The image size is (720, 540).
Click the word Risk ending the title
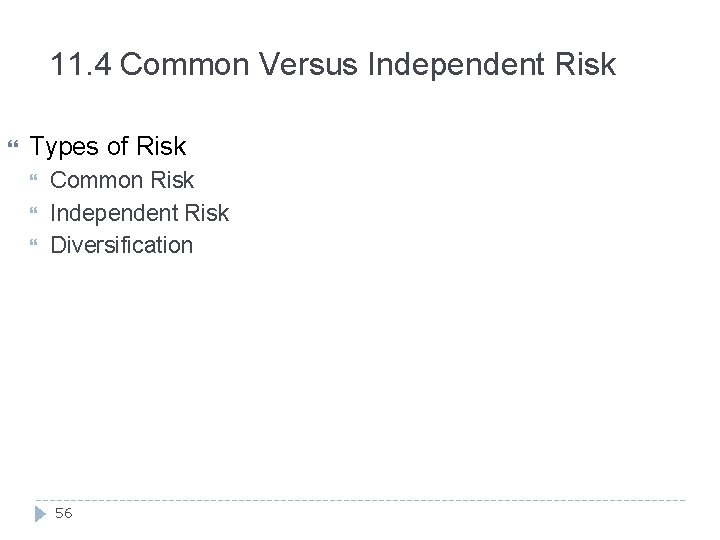pos(590,66)
